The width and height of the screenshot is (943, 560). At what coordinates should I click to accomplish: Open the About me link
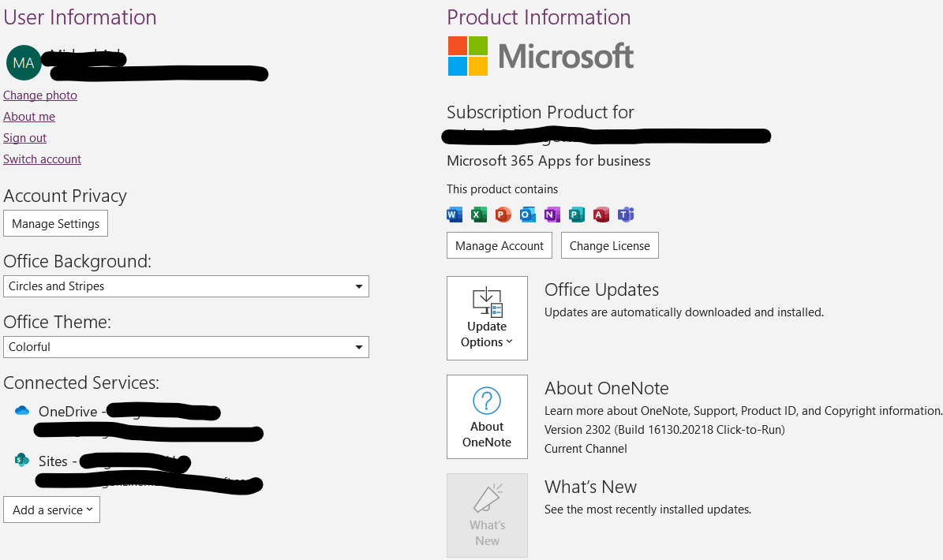click(x=29, y=117)
